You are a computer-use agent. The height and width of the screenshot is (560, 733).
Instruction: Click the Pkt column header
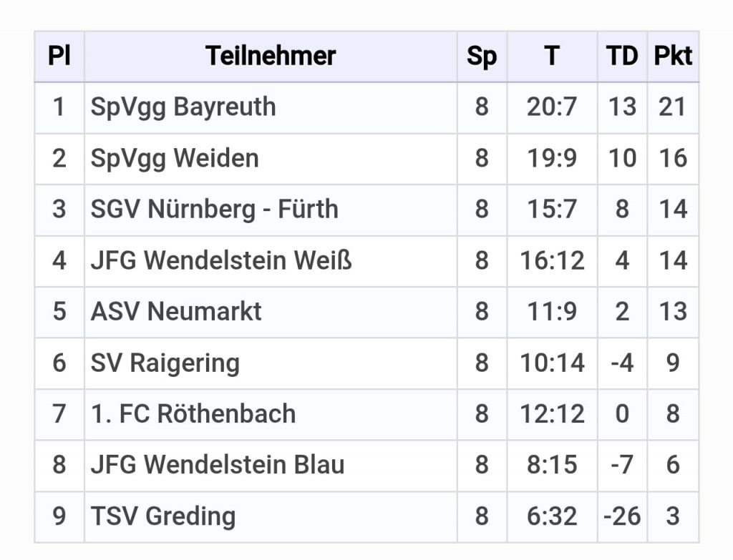(x=673, y=56)
